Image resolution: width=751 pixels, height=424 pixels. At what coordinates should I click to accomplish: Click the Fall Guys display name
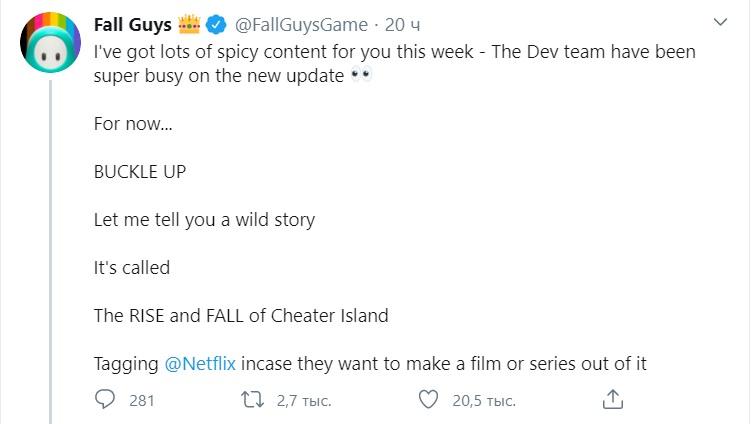click(x=132, y=26)
